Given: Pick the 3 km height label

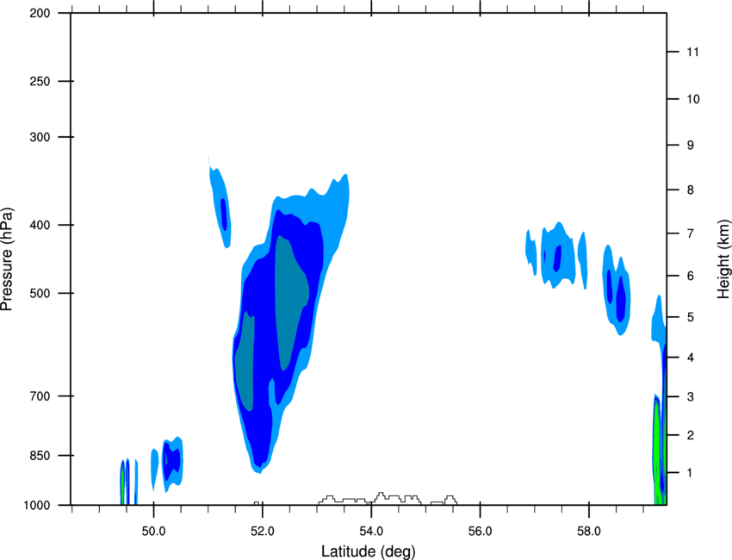Looking at the screenshot, I should point(691,397).
